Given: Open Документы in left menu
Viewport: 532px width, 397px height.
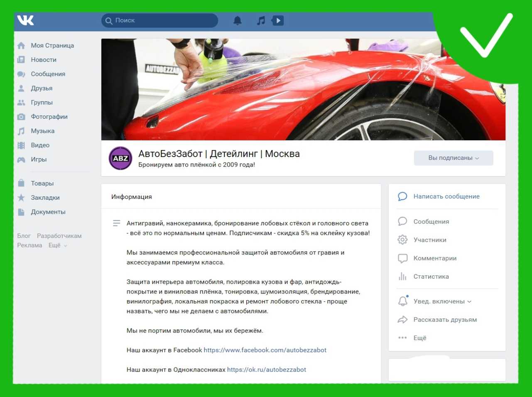Looking at the screenshot, I should point(48,212).
